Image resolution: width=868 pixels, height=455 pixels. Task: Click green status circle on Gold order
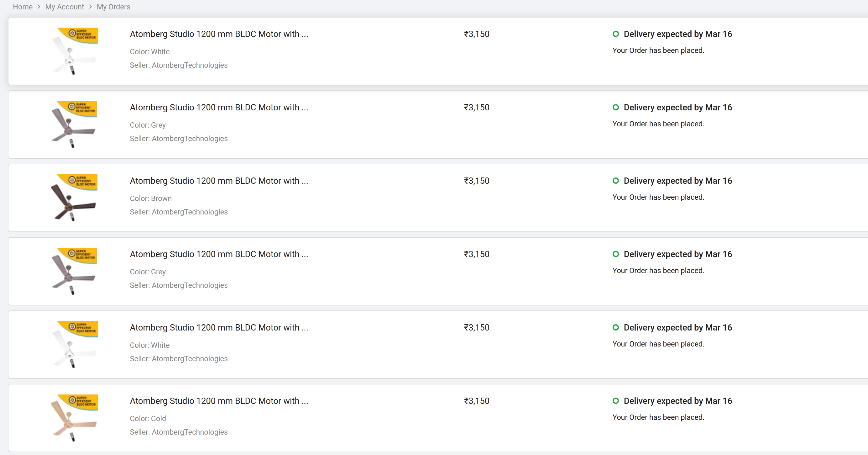pos(616,401)
